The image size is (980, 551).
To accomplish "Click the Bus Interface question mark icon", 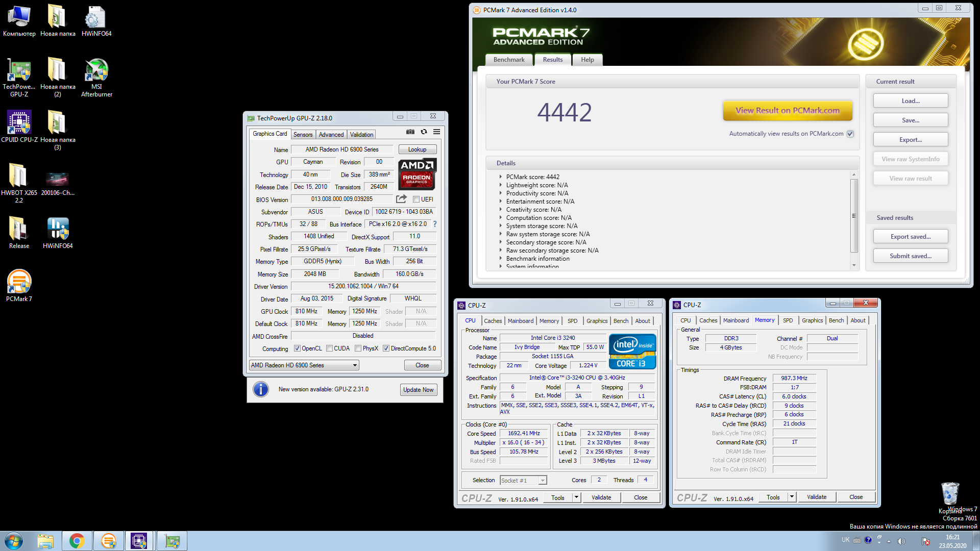I will click(435, 224).
